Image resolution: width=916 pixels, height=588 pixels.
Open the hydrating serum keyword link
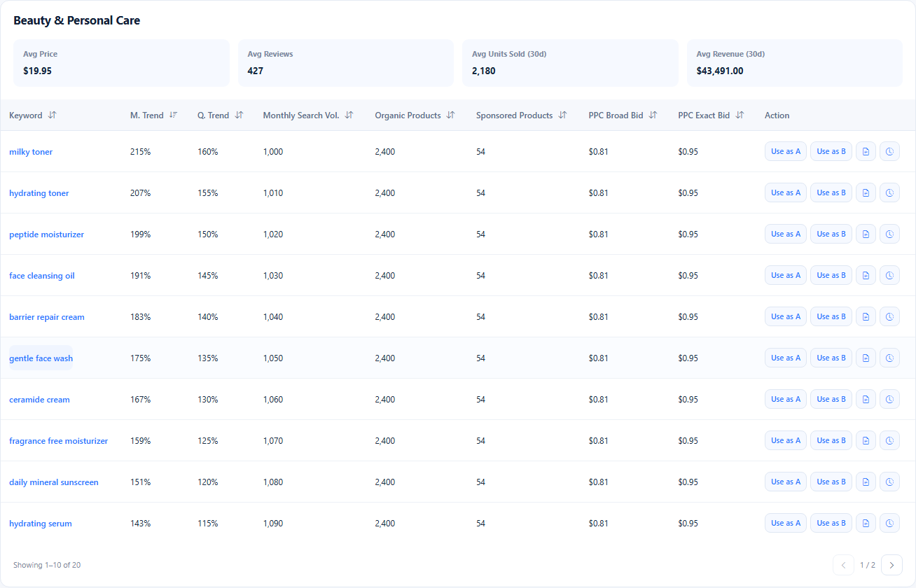[x=41, y=524]
